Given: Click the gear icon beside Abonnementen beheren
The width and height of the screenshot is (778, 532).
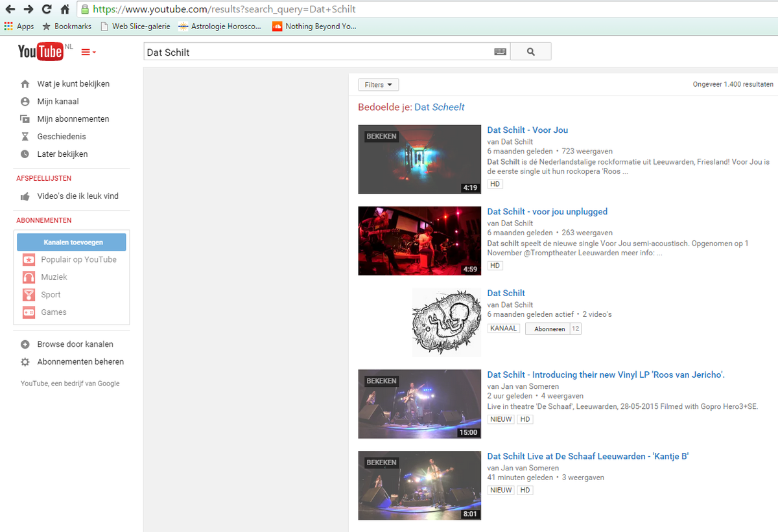Looking at the screenshot, I should (25, 362).
